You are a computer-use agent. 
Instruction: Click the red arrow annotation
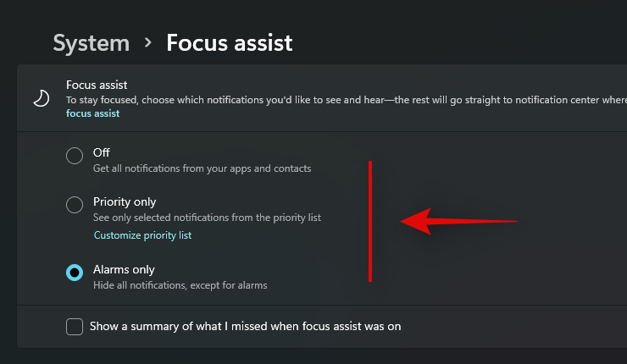click(458, 222)
